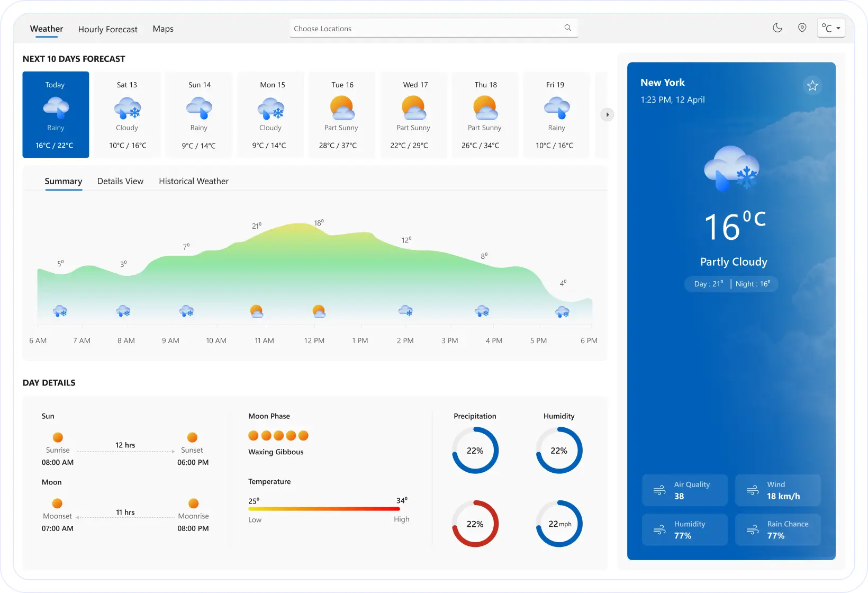
Task: Switch to the Hourly Forecast tab
Action: click(107, 29)
